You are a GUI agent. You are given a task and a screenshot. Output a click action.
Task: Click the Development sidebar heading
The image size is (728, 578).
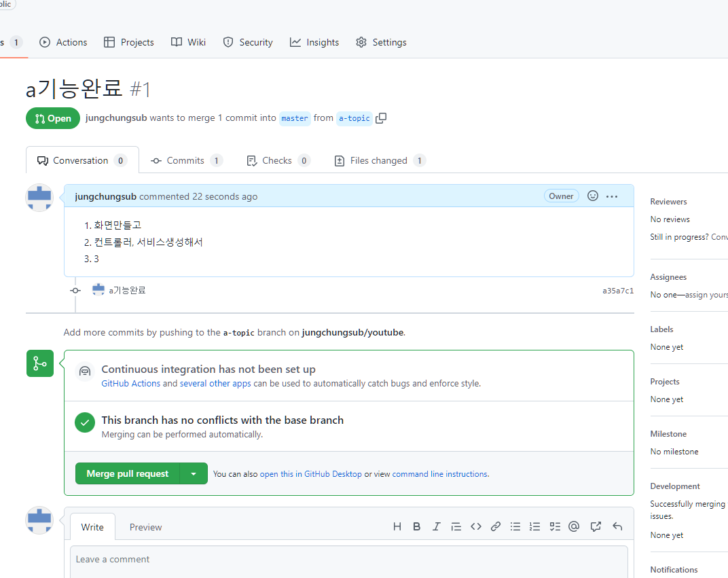pos(674,486)
